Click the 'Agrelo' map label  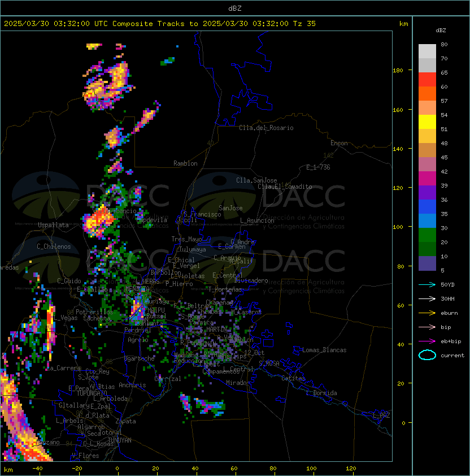138,340
